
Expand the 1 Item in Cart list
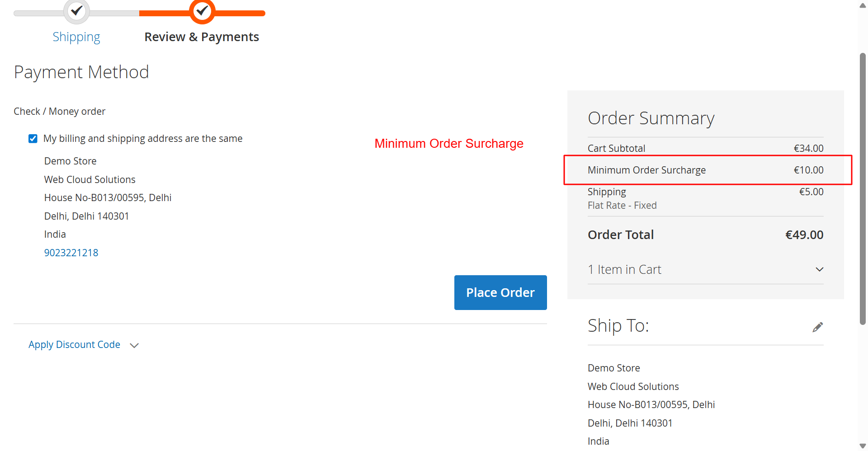624,270
